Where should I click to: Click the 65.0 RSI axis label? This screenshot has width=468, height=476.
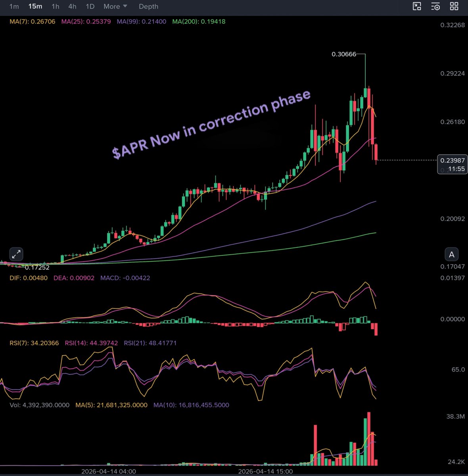[458, 369]
